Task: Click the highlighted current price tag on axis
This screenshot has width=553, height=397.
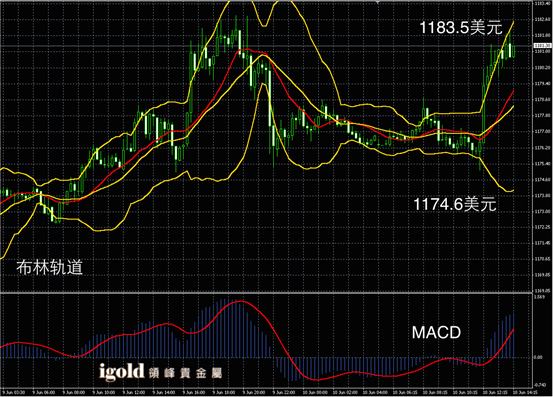Action: [542, 45]
